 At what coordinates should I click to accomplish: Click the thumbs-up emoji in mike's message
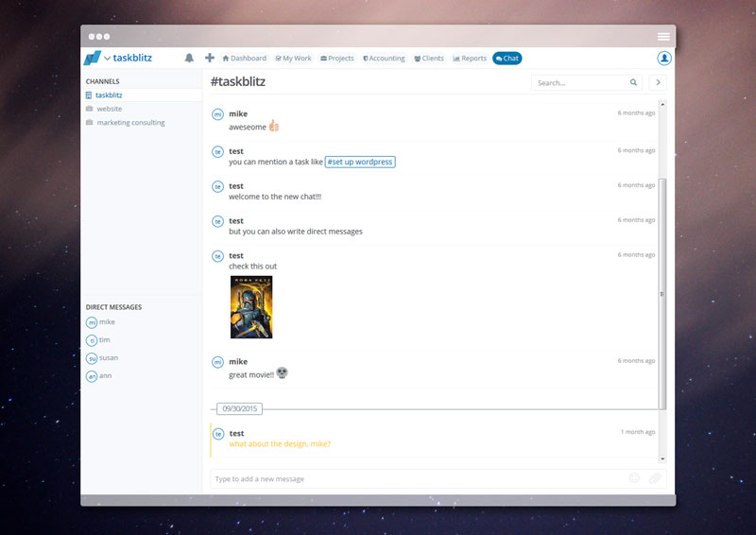pos(274,126)
